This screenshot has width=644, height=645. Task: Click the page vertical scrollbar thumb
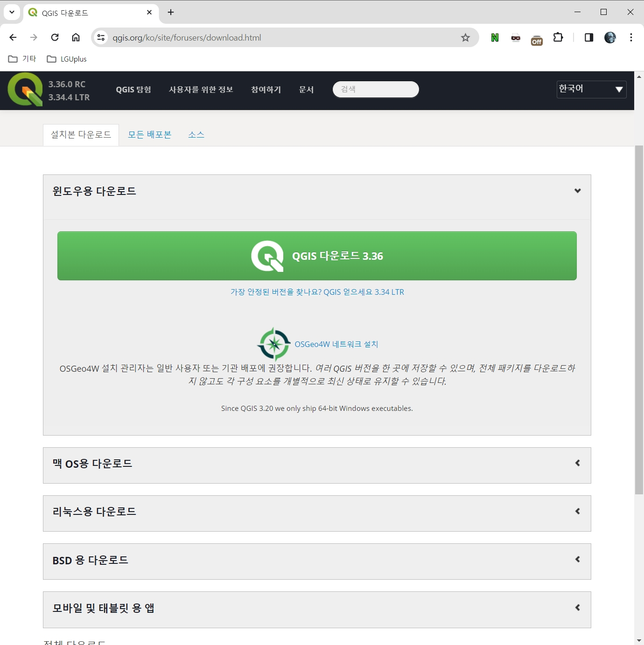coord(639,320)
